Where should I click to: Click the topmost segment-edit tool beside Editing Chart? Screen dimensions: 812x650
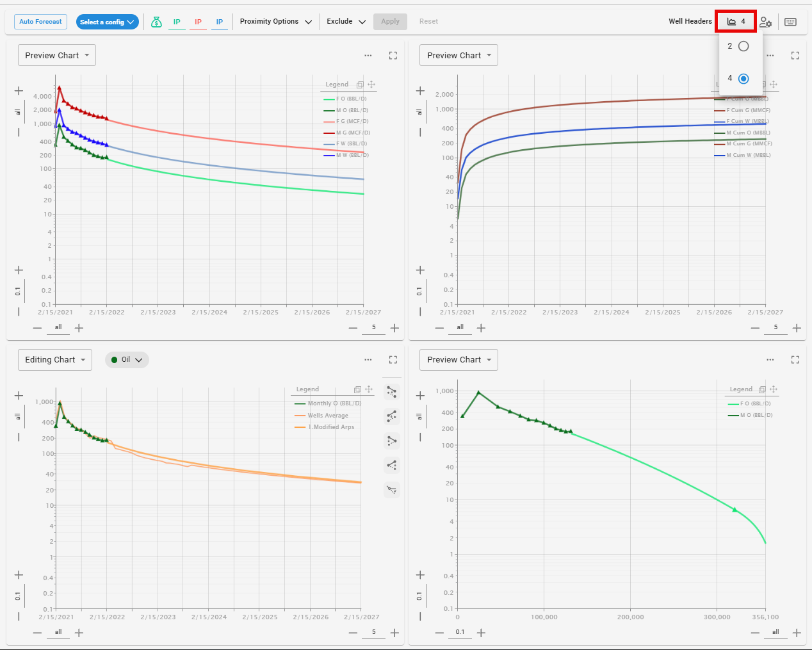(392, 392)
